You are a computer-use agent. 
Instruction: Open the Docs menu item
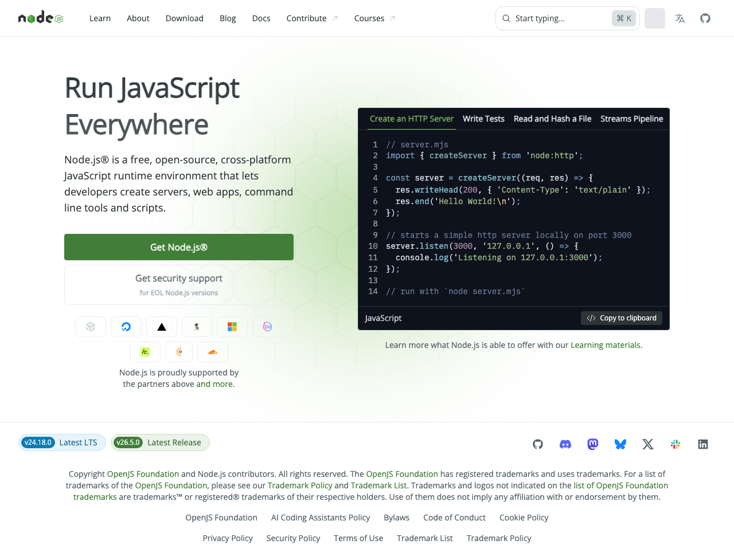(261, 18)
